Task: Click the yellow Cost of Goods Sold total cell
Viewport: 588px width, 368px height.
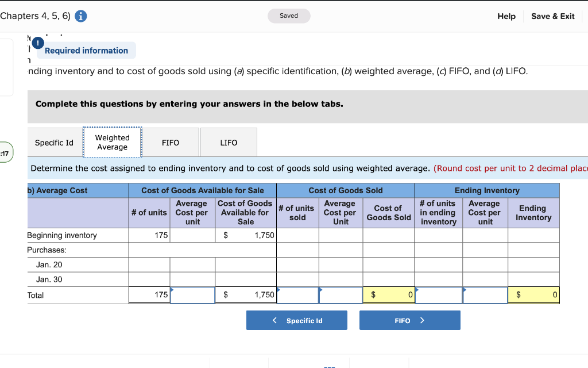Action: click(388, 294)
